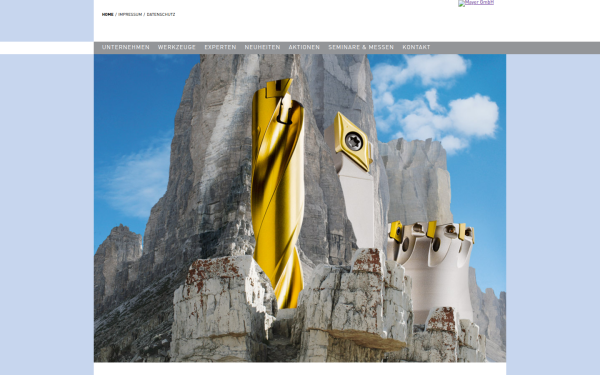Open the Unternehmen menu item
Screen dimensions: 600x375
click(x=126, y=47)
